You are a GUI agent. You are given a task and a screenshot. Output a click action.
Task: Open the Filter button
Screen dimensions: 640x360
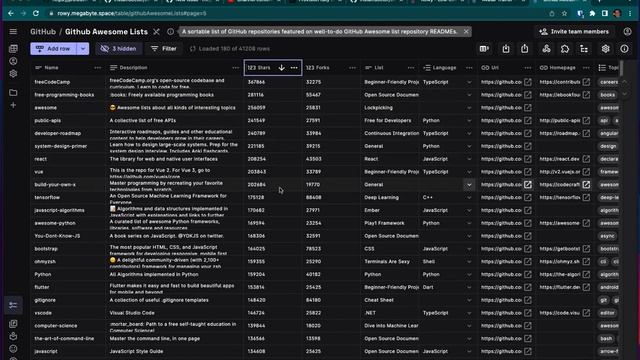point(164,49)
